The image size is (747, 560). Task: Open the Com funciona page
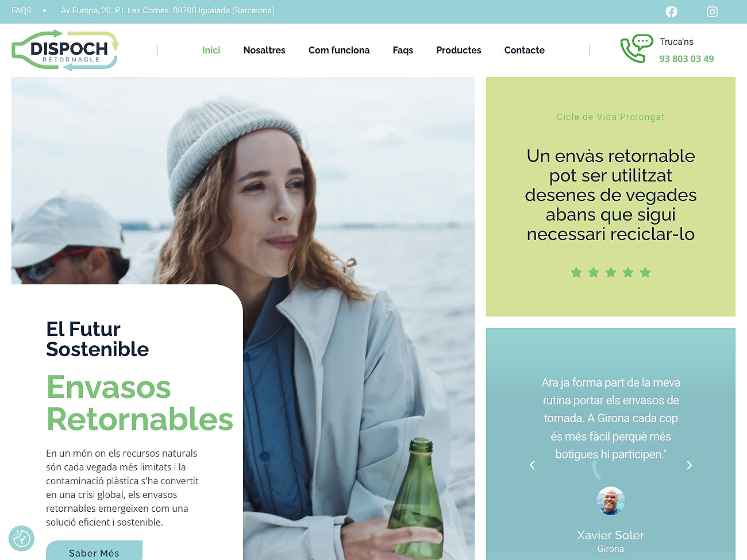click(x=339, y=50)
